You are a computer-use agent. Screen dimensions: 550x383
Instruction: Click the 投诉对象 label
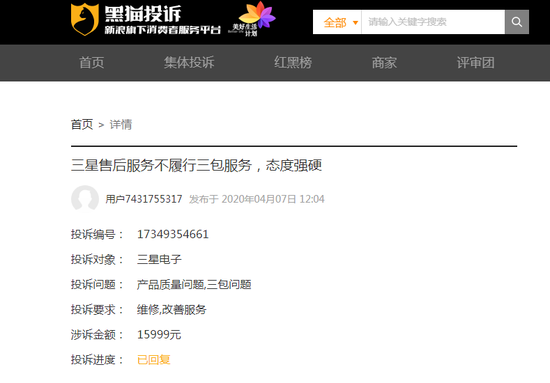pyautogui.click(x=97, y=260)
